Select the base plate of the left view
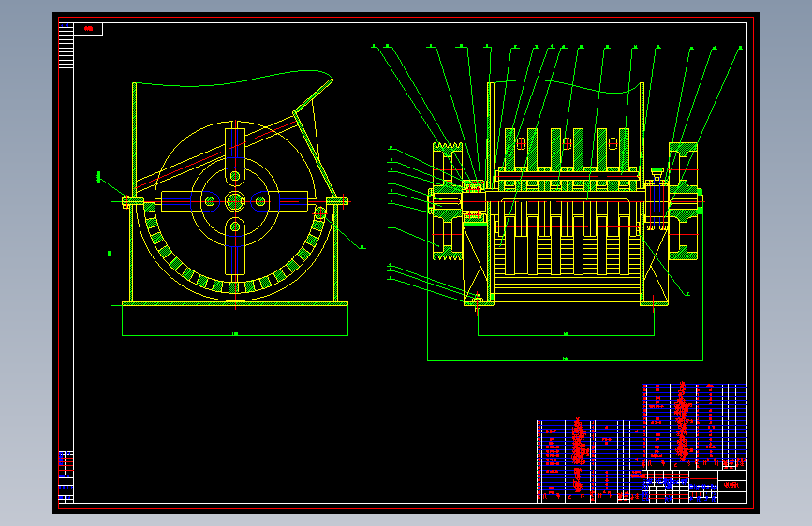Image resolution: width=812 pixels, height=526 pixels. pos(234,304)
